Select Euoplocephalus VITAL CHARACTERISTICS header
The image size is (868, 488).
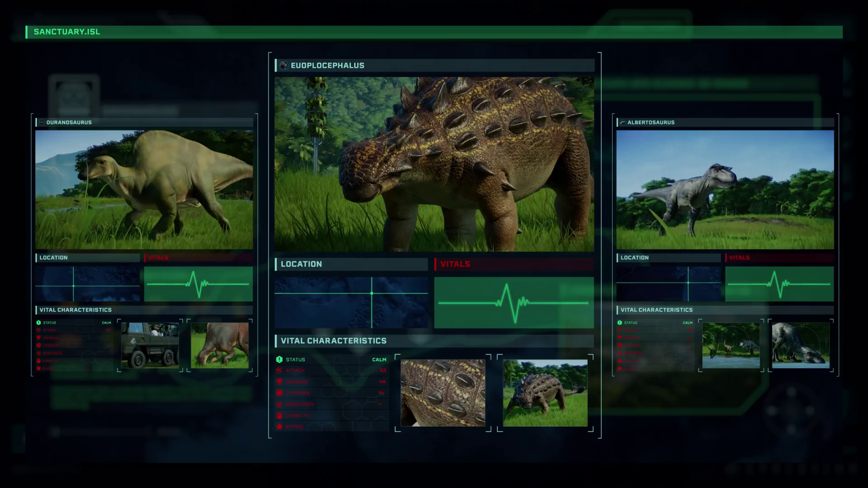coord(434,341)
